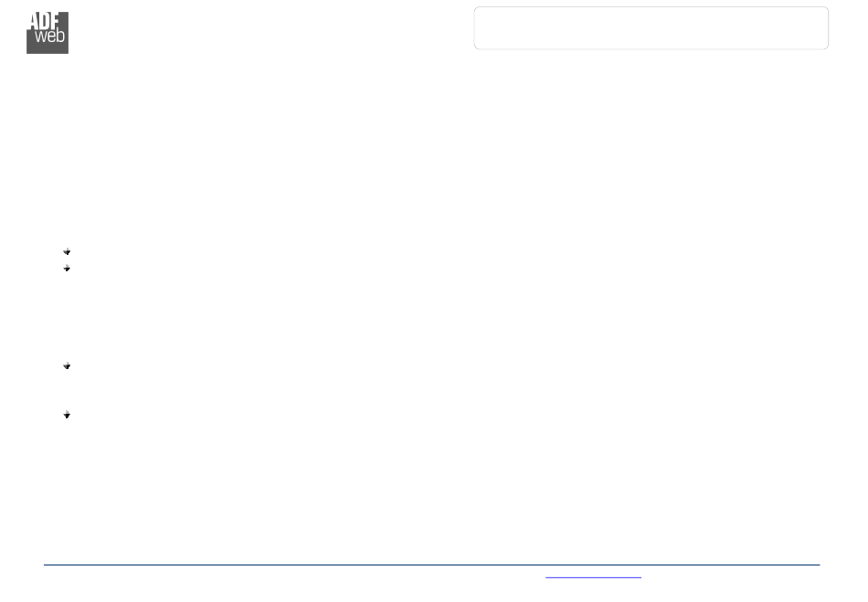This screenshot has width=868, height=602.
Task: Open the blue underlined footer link
Action: click(x=593, y=577)
